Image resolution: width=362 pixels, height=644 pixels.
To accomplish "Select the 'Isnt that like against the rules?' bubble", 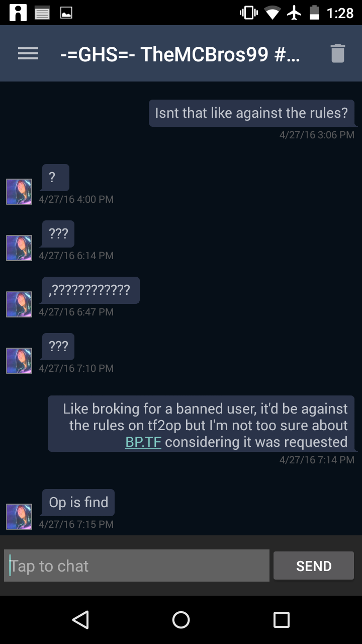I will click(x=251, y=113).
